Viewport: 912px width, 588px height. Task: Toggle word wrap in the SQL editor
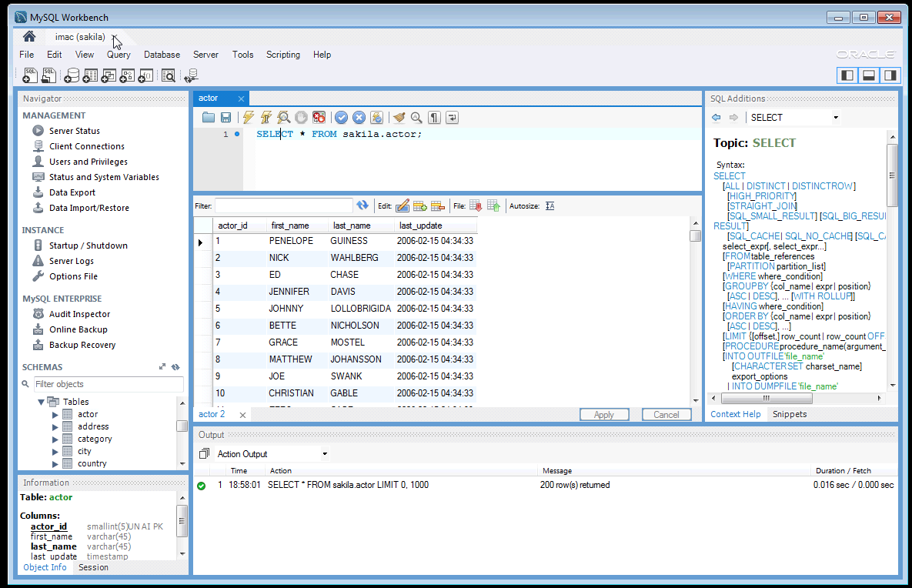[x=453, y=118]
